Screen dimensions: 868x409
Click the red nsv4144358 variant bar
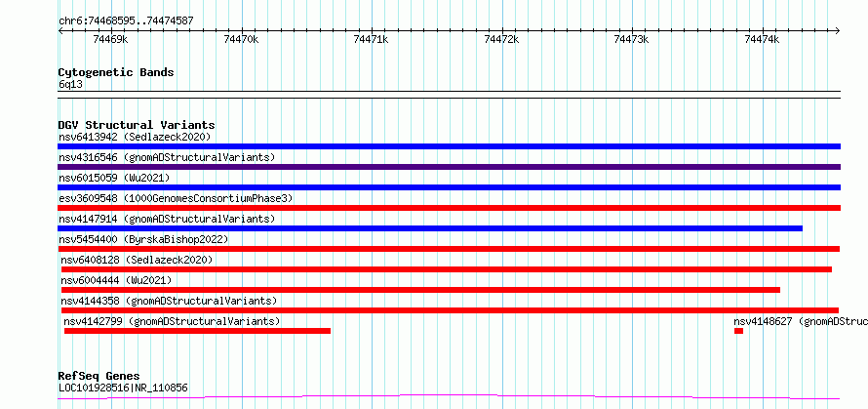(450, 310)
